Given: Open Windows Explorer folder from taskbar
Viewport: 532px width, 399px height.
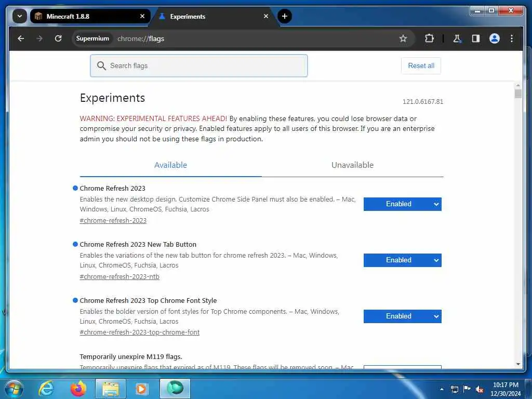Looking at the screenshot, I should click(x=111, y=389).
